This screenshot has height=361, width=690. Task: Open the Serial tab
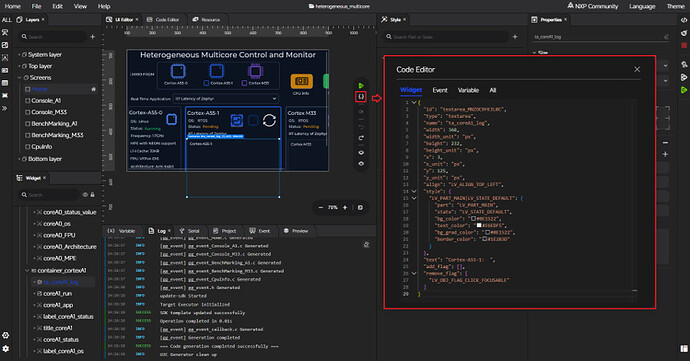pyautogui.click(x=190, y=231)
